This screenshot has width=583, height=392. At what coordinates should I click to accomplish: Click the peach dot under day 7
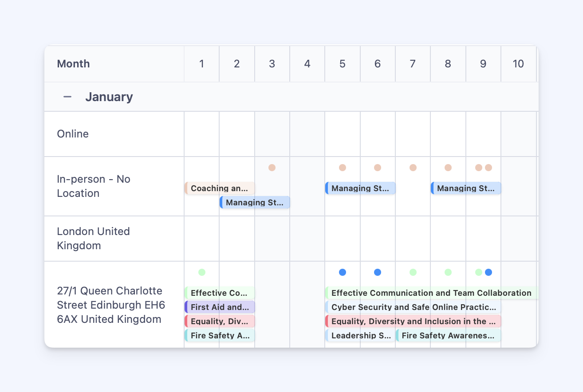413,168
